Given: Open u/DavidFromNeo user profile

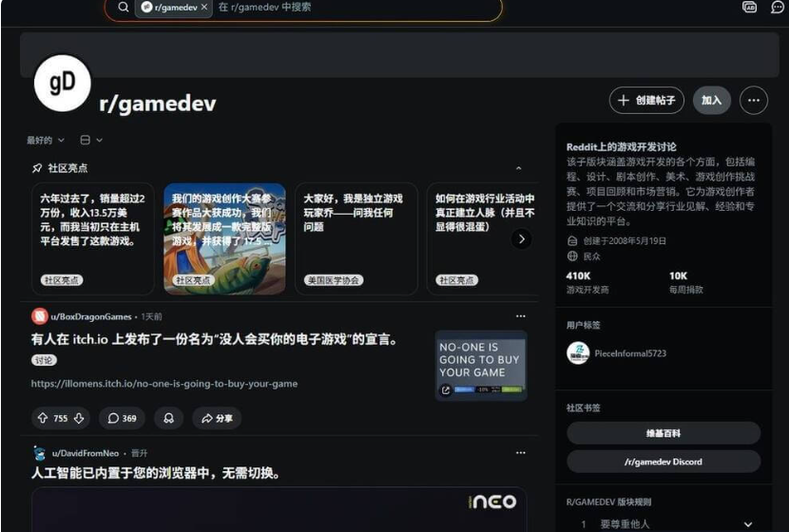Looking at the screenshot, I should coord(86,453).
